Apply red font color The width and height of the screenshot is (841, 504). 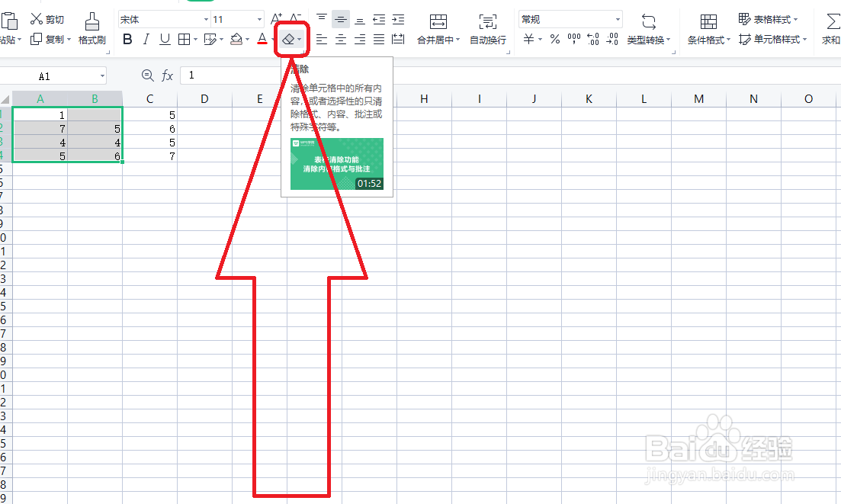point(262,39)
